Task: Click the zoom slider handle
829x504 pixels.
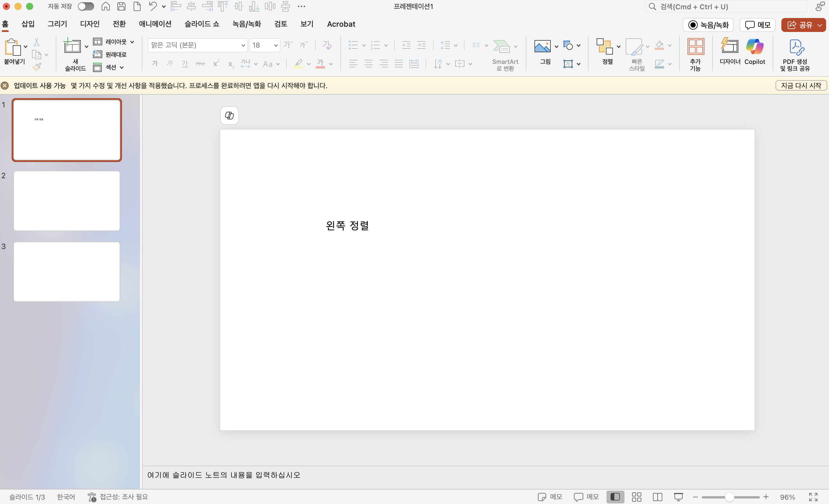Action: click(729, 497)
